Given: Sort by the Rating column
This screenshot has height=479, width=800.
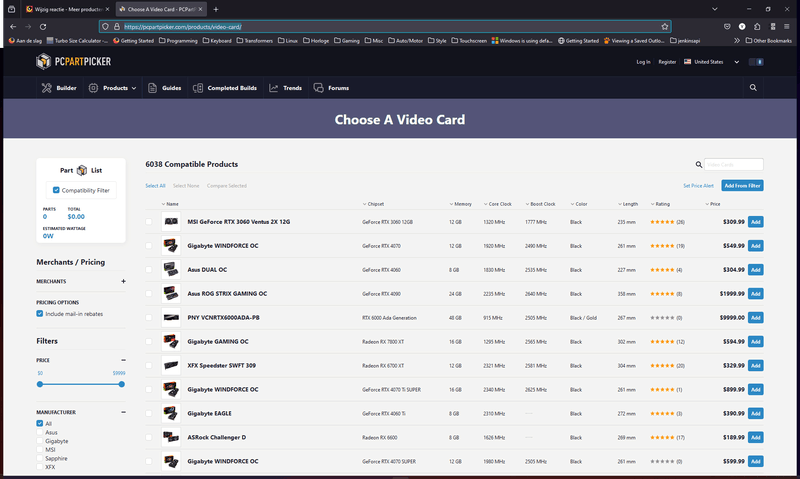Looking at the screenshot, I should tap(660, 204).
